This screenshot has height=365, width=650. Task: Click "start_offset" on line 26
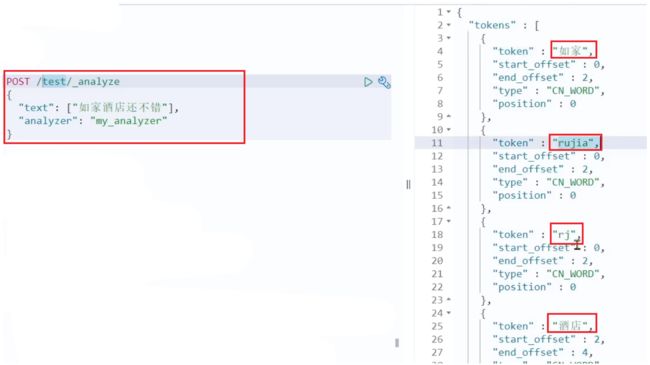(534, 339)
